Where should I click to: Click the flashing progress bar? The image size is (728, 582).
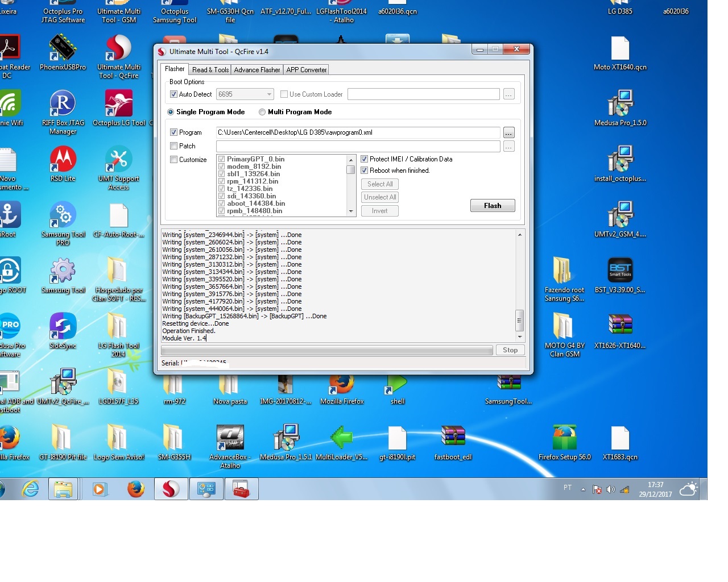point(327,351)
